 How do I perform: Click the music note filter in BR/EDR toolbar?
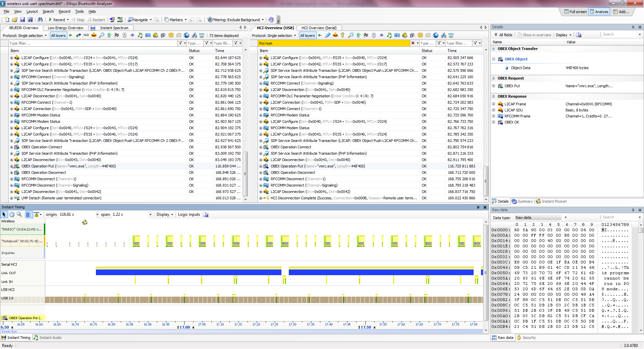[x=140, y=35]
